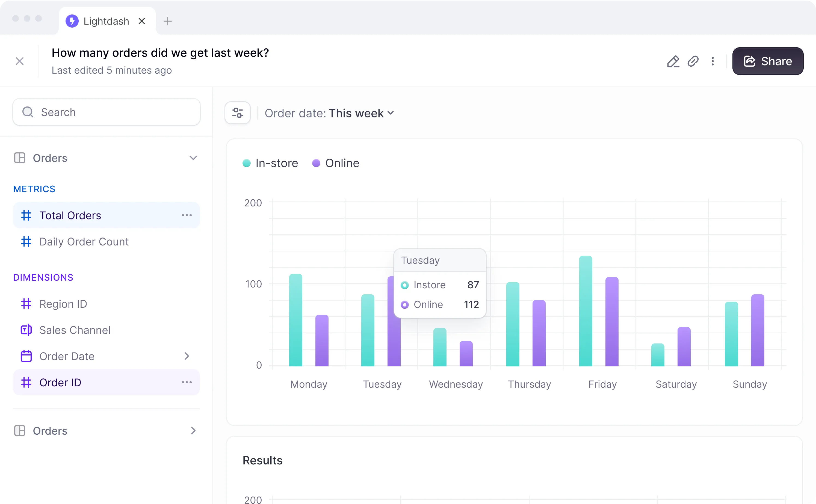816x504 pixels.
Task: Click the copy link icon
Action: [693, 61]
